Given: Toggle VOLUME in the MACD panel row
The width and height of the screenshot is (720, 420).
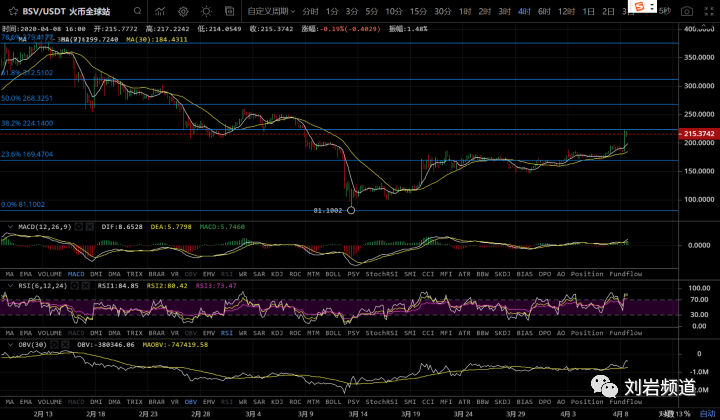Looking at the screenshot, I should click(50, 274).
